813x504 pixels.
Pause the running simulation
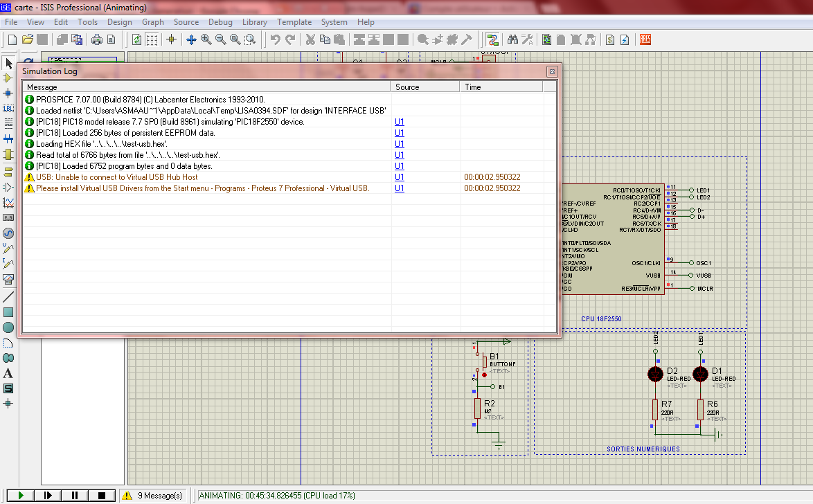tap(75, 496)
